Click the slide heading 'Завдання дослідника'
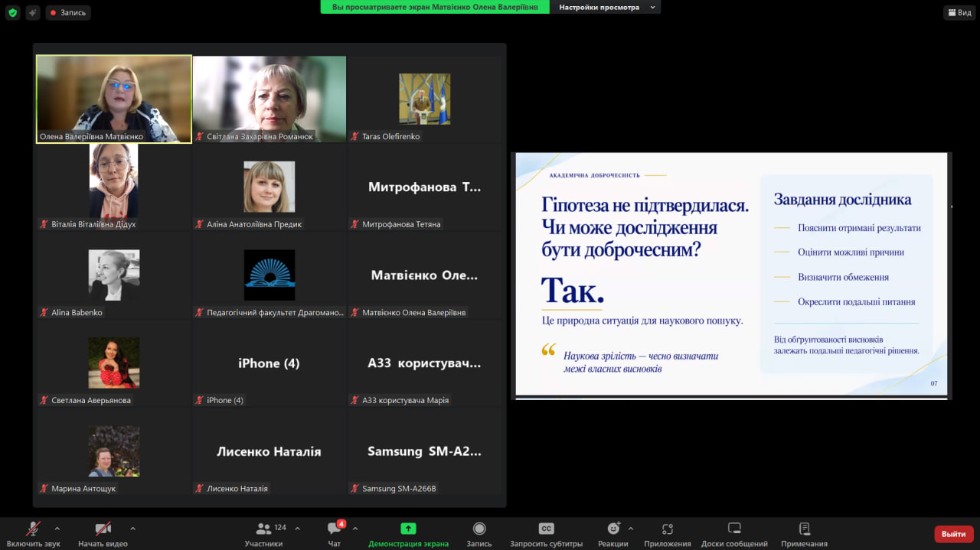 point(842,200)
